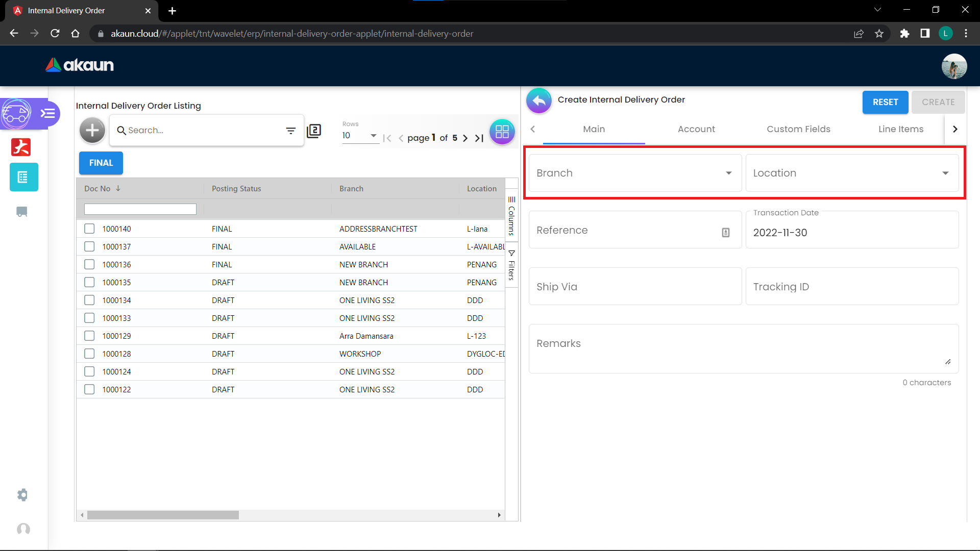Screen dimensions: 980x551
Task: Tick checkbox for document 1000140
Action: coord(89,229)
